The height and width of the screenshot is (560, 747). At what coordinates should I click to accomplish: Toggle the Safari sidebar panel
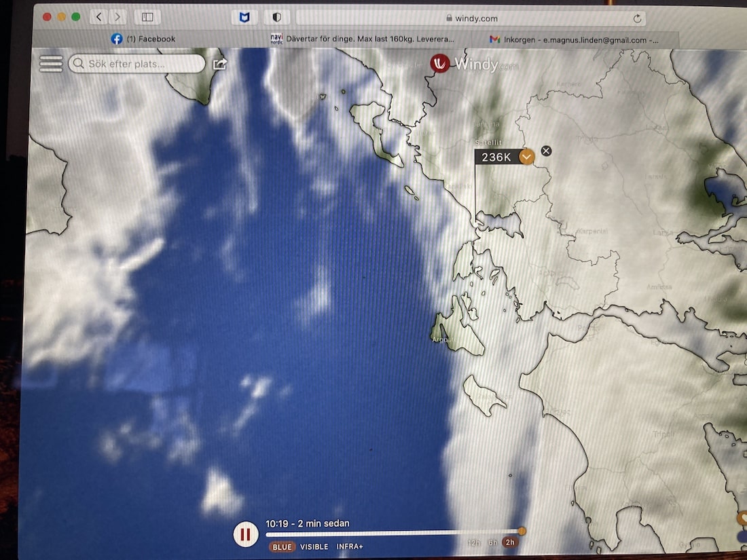[x=147, y=17]
